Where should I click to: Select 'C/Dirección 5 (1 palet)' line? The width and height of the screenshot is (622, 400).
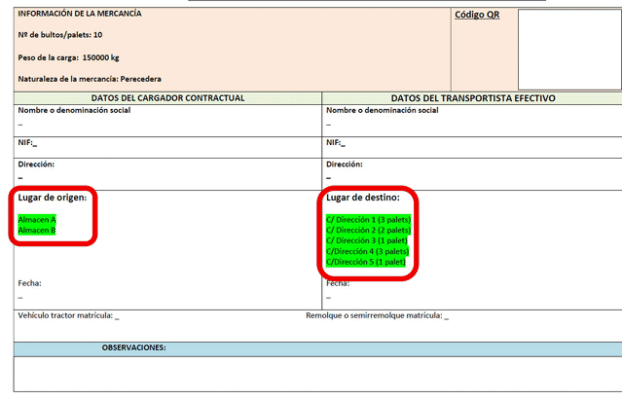tap(366, 262)
